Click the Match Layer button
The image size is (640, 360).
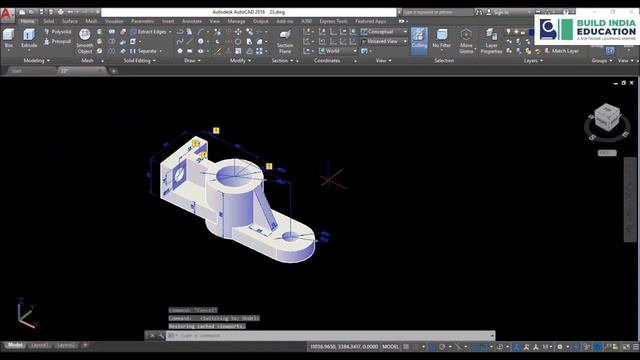coord(562,51)
